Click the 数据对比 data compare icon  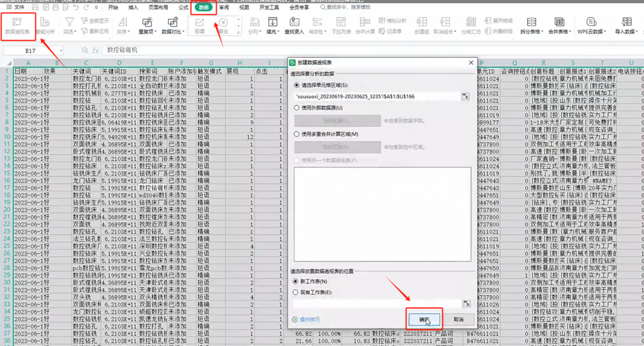pos(172,22)
